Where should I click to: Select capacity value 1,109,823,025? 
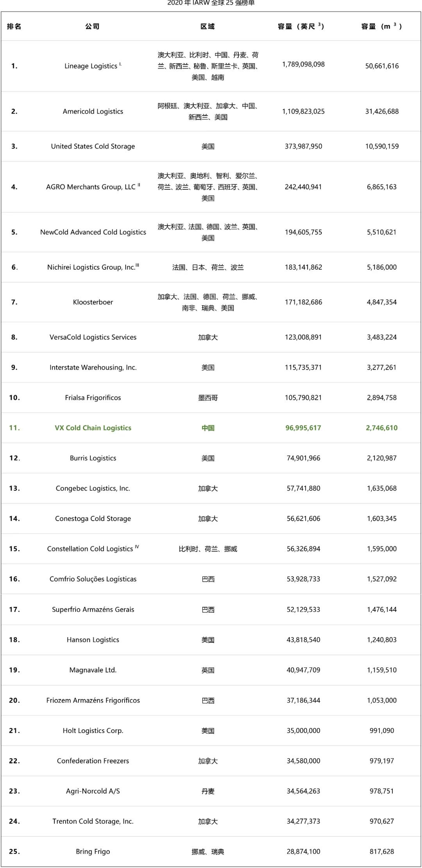click(x=304, y=111)
